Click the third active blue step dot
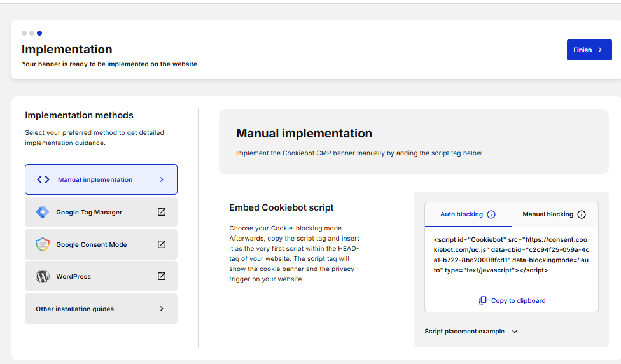The image size is (621, 364). (39, 33)
